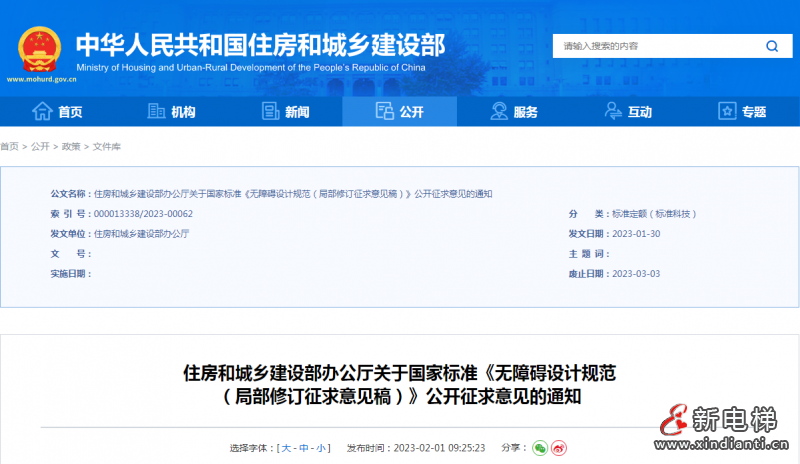The height and width of the screenshot is (464, 800).
Task: Click the newspaper icon beside 新闻
Action: pyautogui.click(x=270, y=111)
